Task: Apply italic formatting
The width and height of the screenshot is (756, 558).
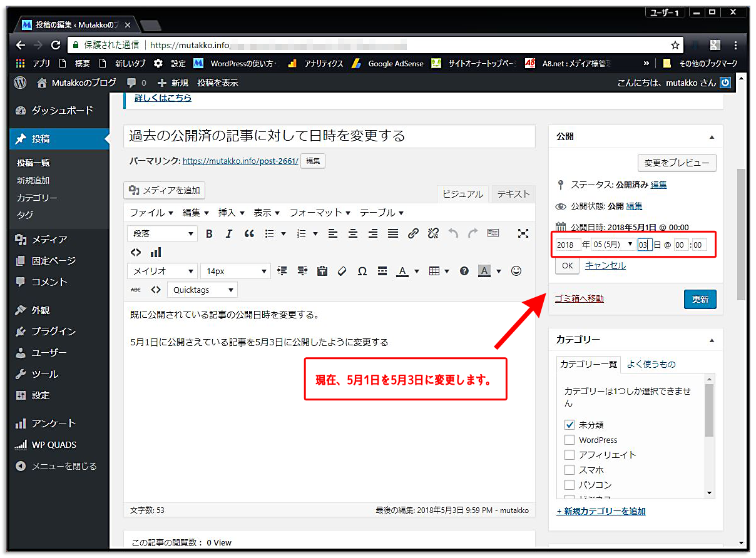Action: click(229, 233)
